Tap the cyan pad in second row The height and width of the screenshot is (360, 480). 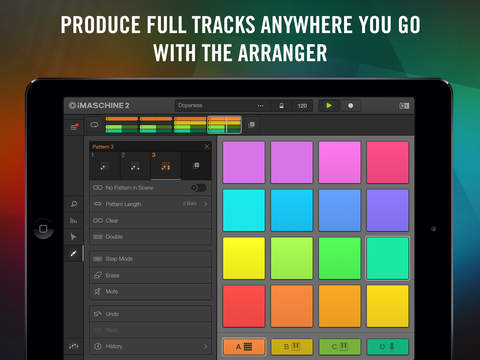(244, 210)
